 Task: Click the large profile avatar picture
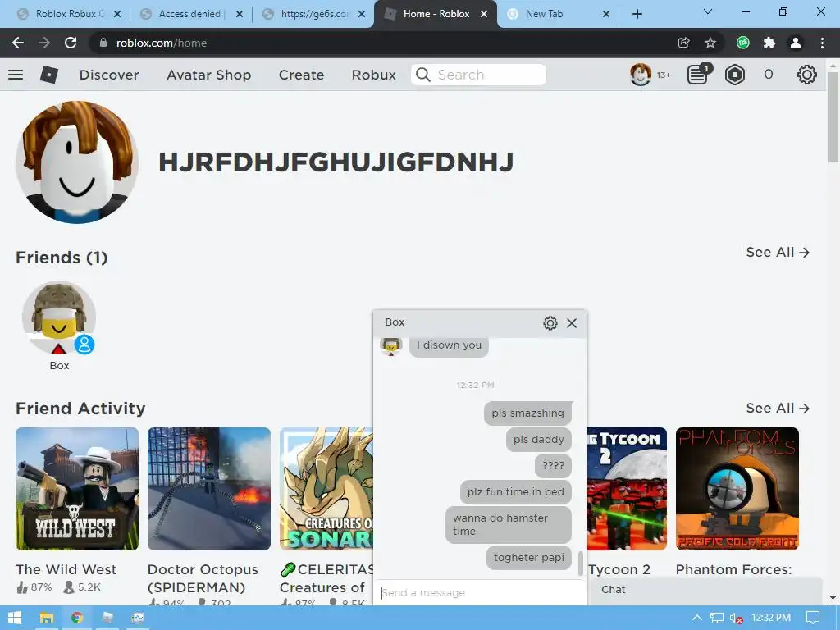pos(77,162)
